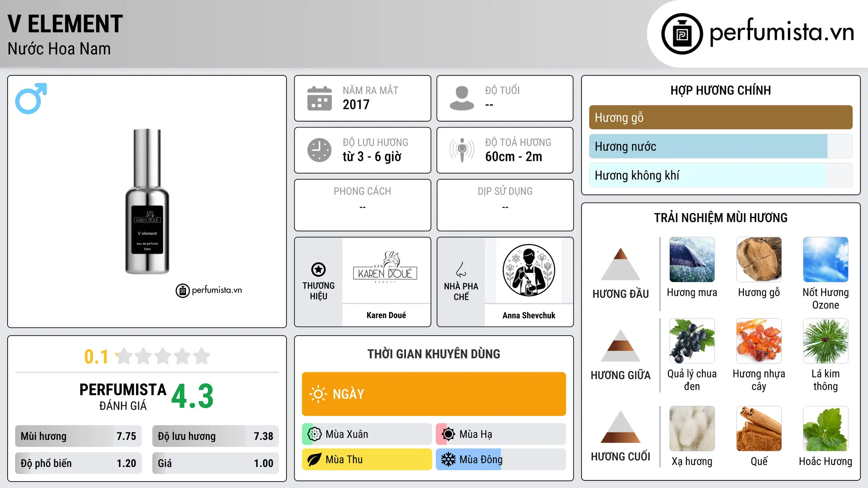Click the sun icon beside Ngày

tap(318, 394)
